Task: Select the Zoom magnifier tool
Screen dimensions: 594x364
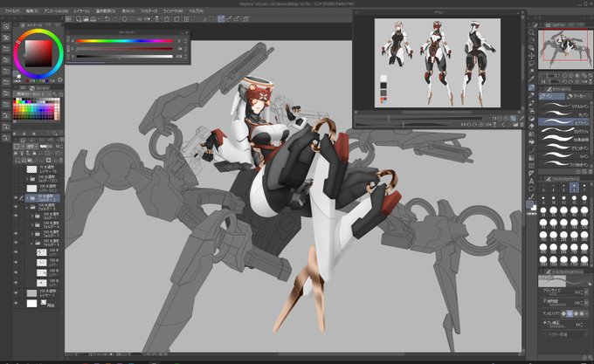Action: pyautogui.click(x=531, y=32)
